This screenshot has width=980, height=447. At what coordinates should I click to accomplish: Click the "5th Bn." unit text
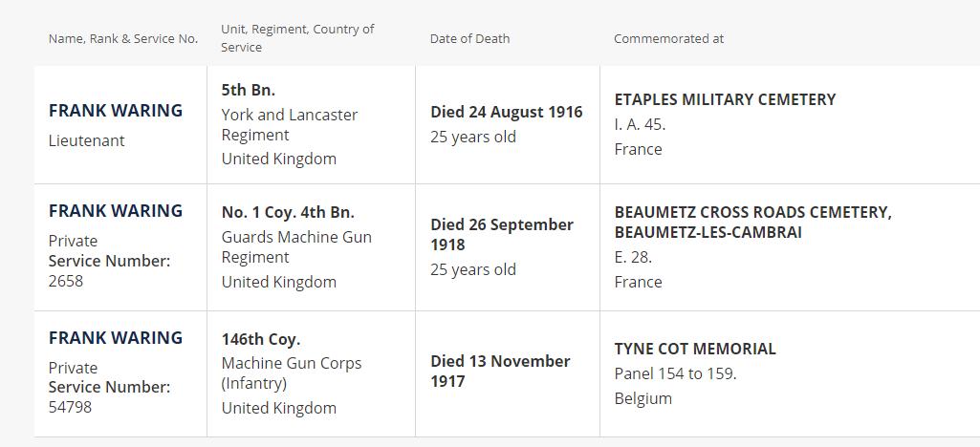point(248,90)
